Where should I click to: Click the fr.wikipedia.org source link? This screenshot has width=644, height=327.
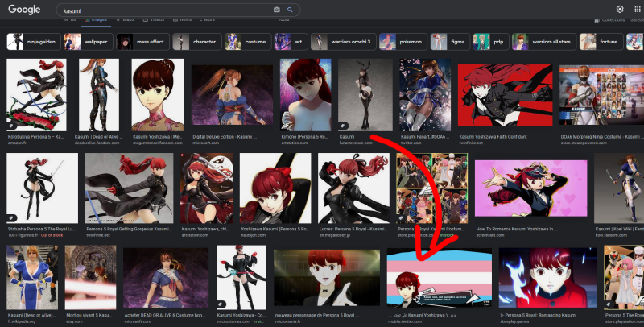coord(22,321)
